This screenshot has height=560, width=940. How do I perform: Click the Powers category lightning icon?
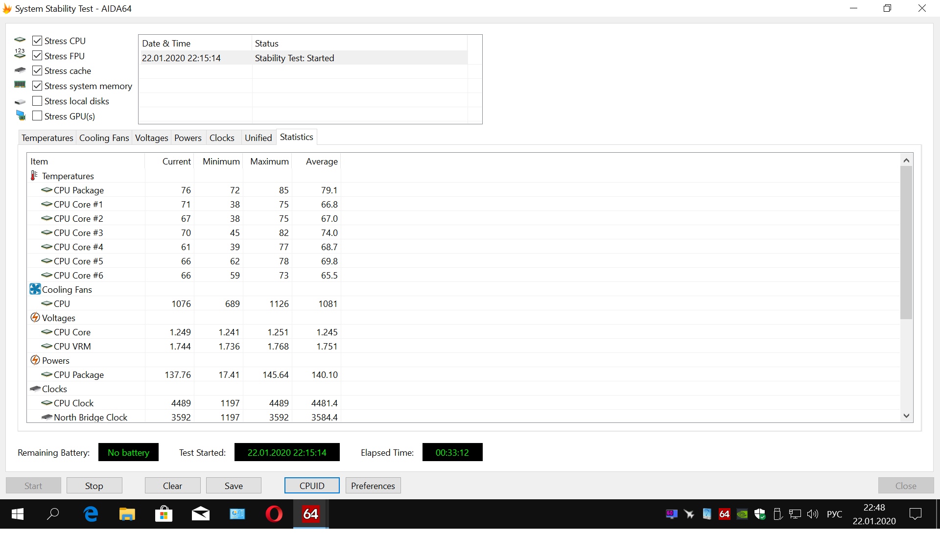tap(35, 360)
